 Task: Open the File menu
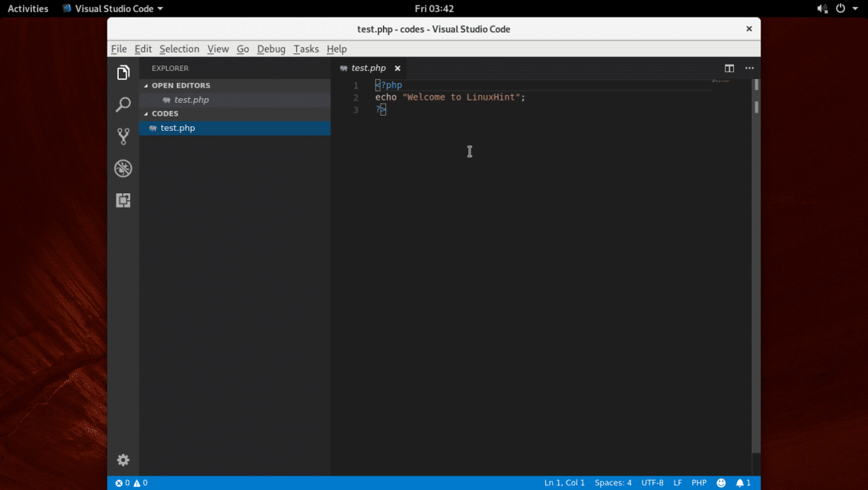(x=119, y=49)
